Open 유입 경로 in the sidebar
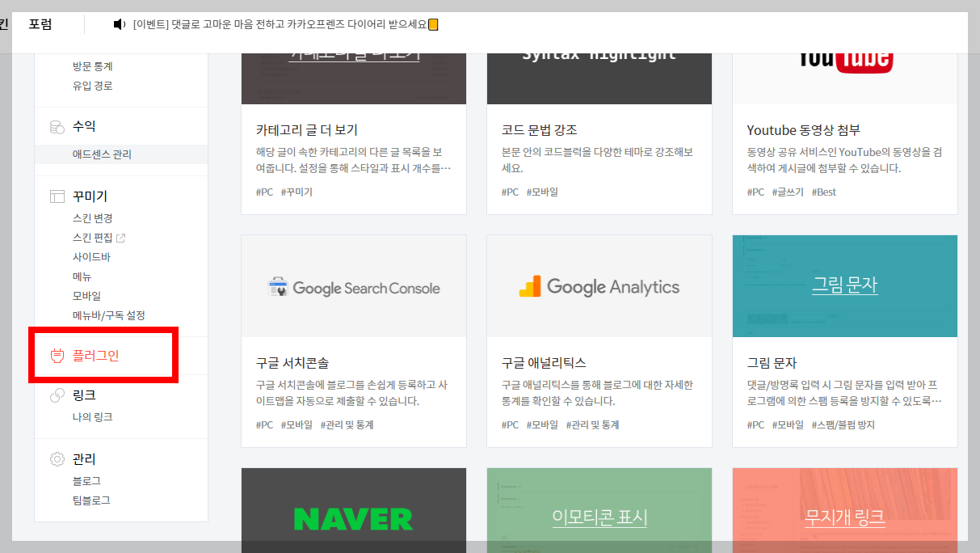The image size is (980, 553). tap(93, 86)
